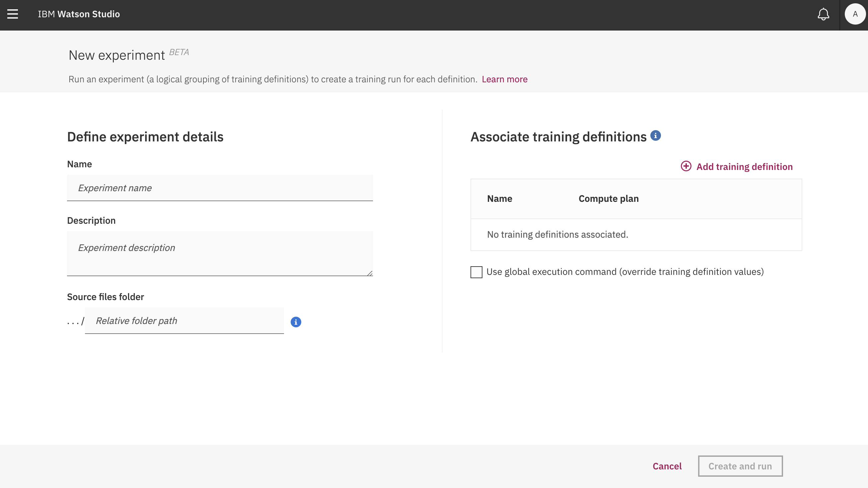Open the user avatar menu
The image size is (868, 488).
(855, 14)
